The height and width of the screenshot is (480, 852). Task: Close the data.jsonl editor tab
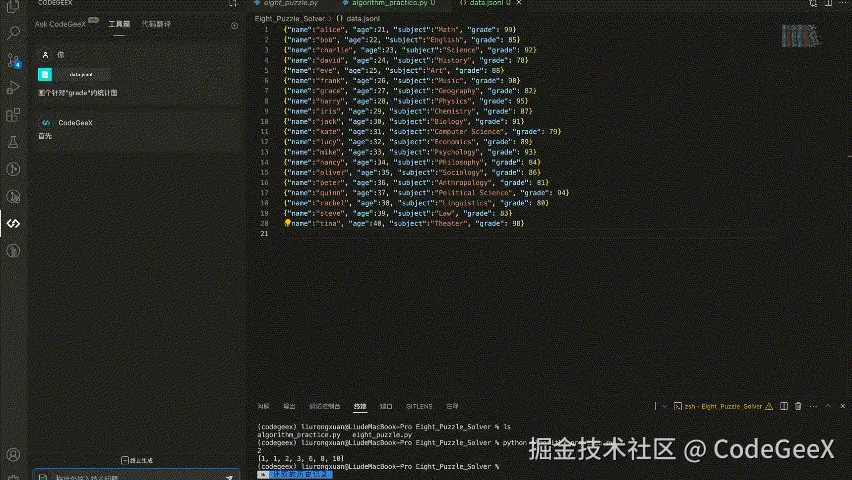(519, 3)
